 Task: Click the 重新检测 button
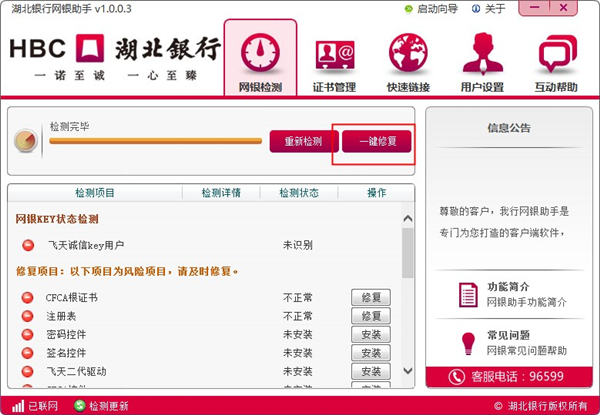click(x=303, y=142)
